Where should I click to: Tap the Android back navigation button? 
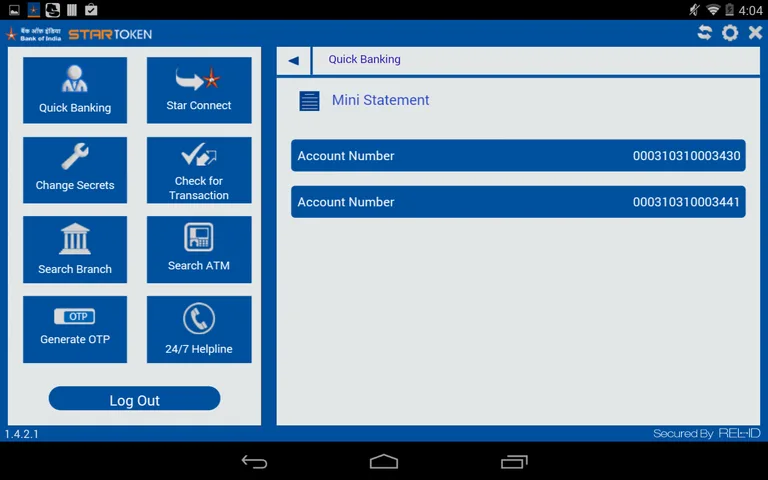pos(254,461)
